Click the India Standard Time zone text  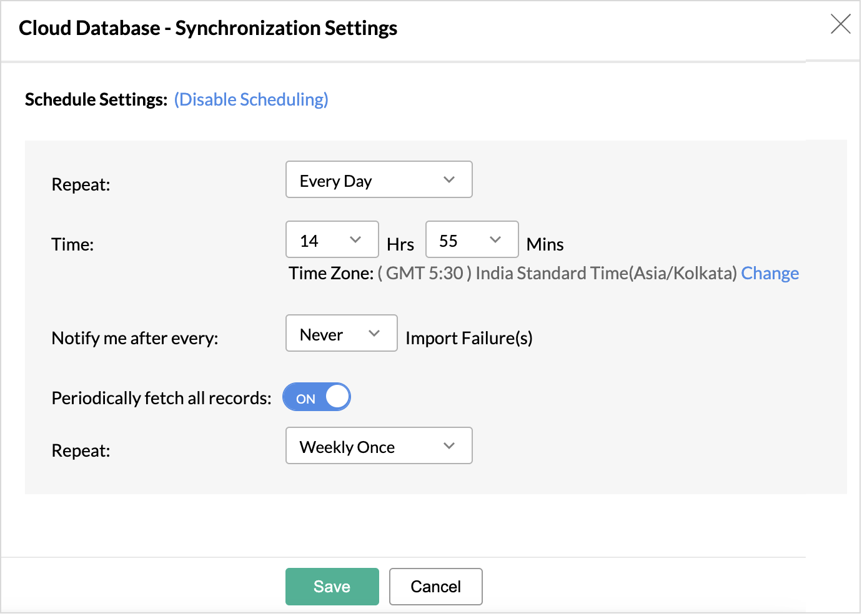(x=606, y=273)
